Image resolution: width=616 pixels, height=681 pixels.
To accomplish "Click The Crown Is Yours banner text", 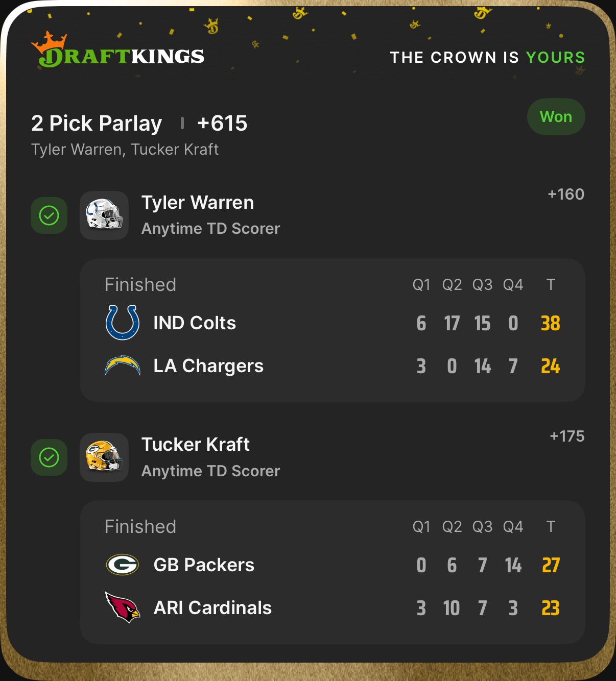I will coord(487,57).
